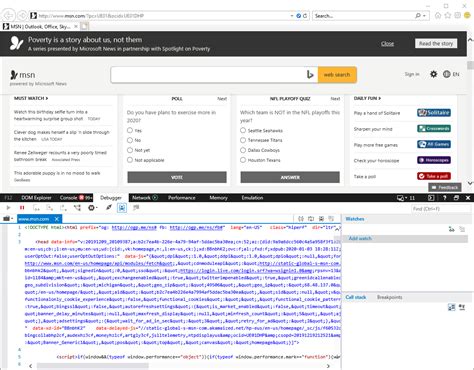
Task: Click the Console toggle icon in dev toolbar
Action: tap(431, 198)
